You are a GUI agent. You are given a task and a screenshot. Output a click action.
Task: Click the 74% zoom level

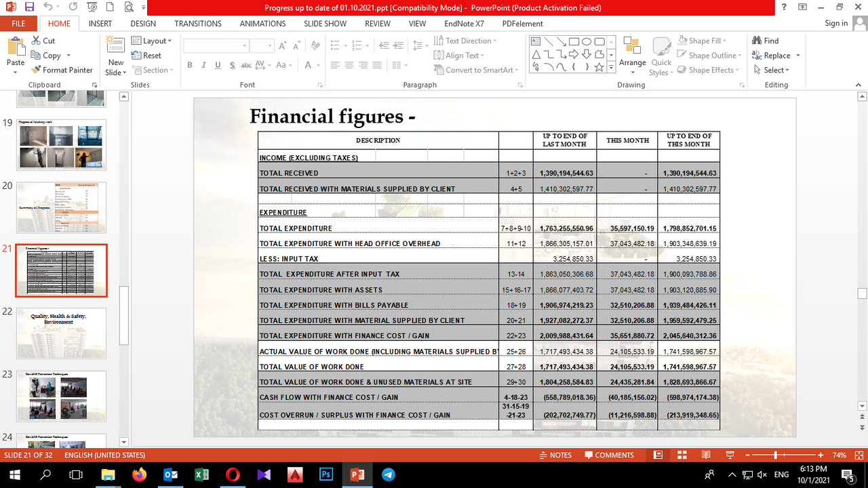[839, 455]
